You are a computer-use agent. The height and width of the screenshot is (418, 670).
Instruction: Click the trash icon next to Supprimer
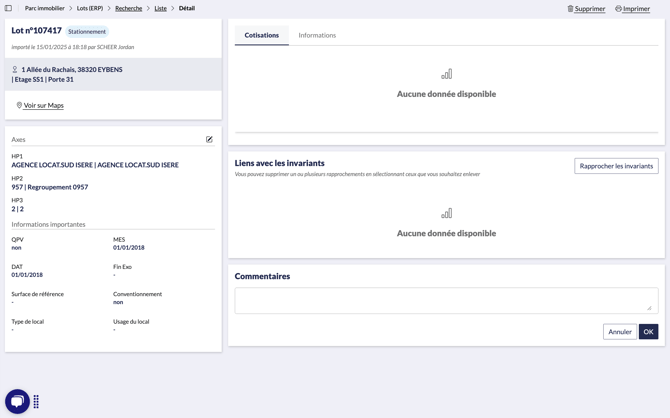coord(570,9)
